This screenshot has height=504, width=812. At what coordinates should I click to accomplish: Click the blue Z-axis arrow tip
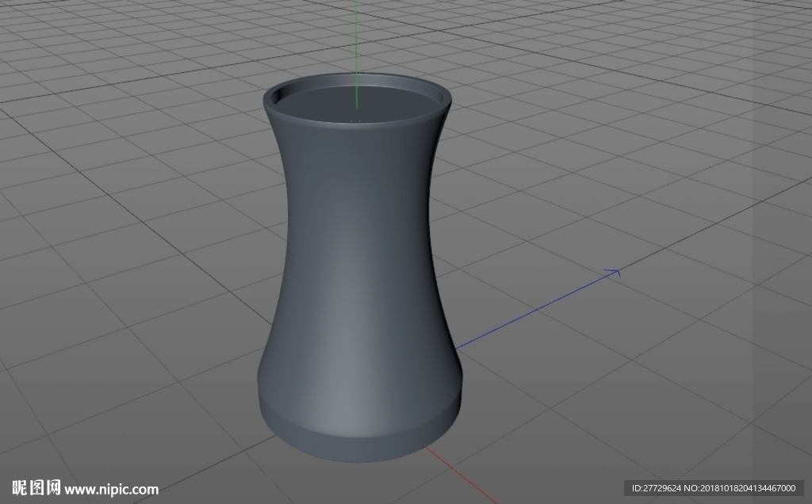(x=615, y=272)
